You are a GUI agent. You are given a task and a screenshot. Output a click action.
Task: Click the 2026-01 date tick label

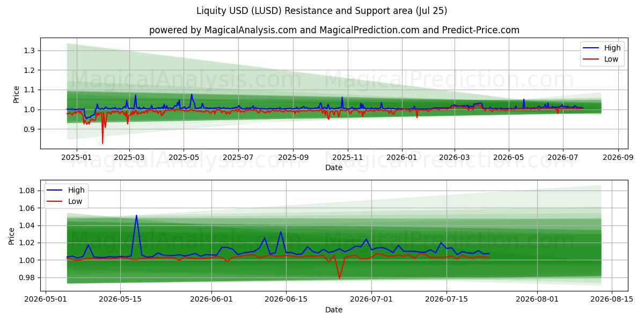coord(402,157)
